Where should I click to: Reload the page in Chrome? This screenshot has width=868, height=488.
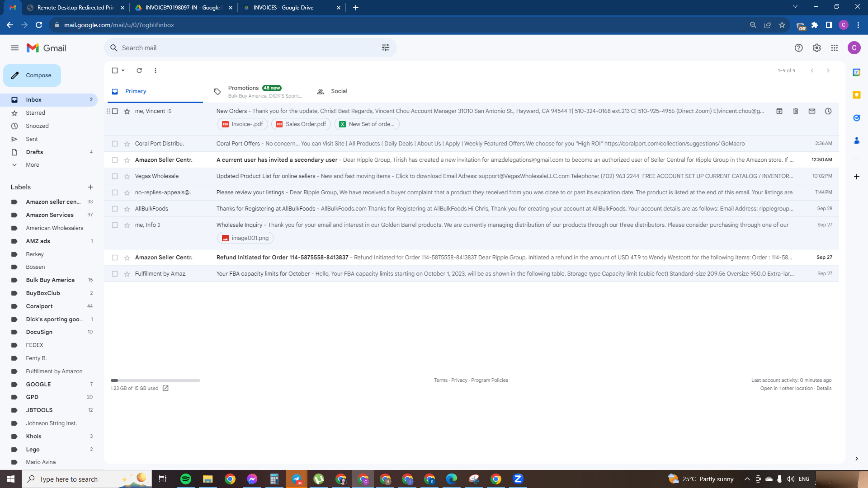pos(39,25)
